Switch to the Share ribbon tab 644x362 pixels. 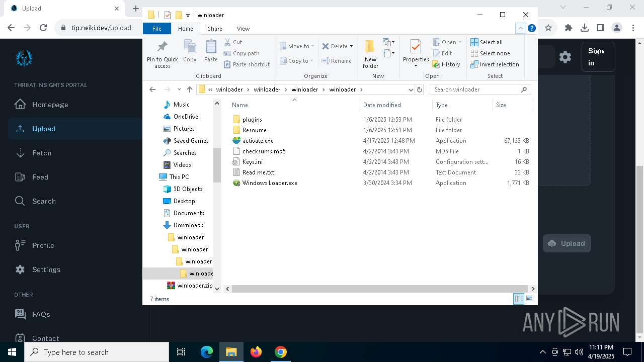point(215,29)
